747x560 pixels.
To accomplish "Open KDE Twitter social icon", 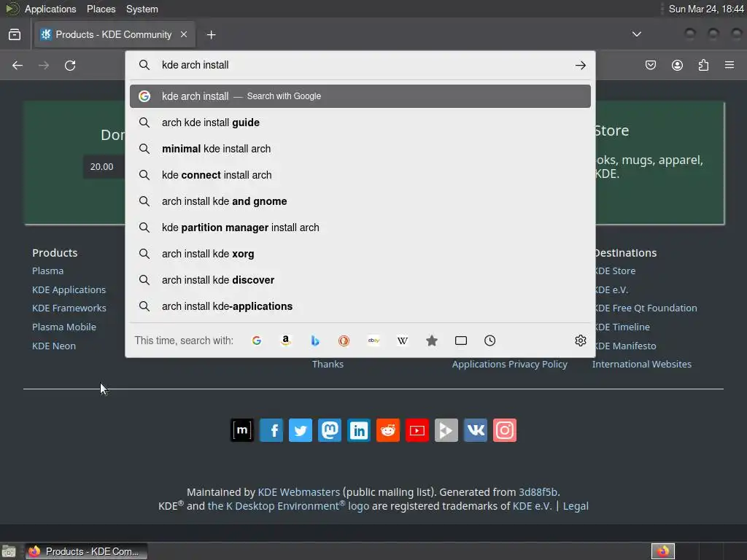I will pos(301,430).
